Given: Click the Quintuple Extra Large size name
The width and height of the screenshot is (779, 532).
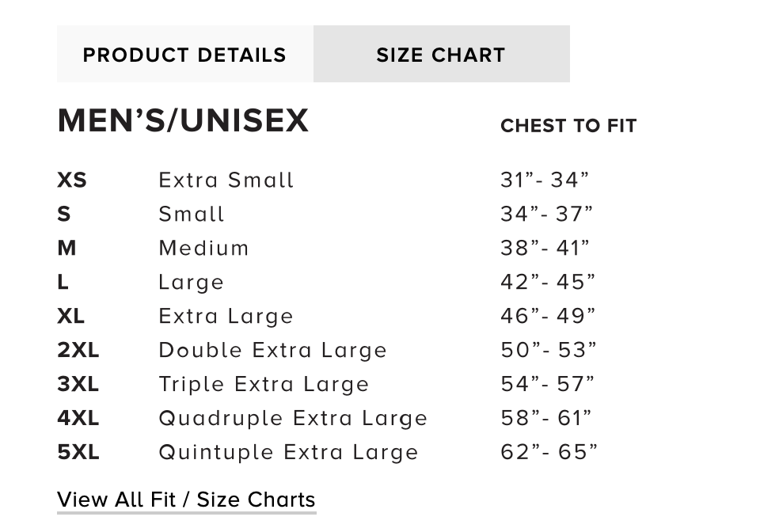Looking at the screenshot, I should (289, 453).
